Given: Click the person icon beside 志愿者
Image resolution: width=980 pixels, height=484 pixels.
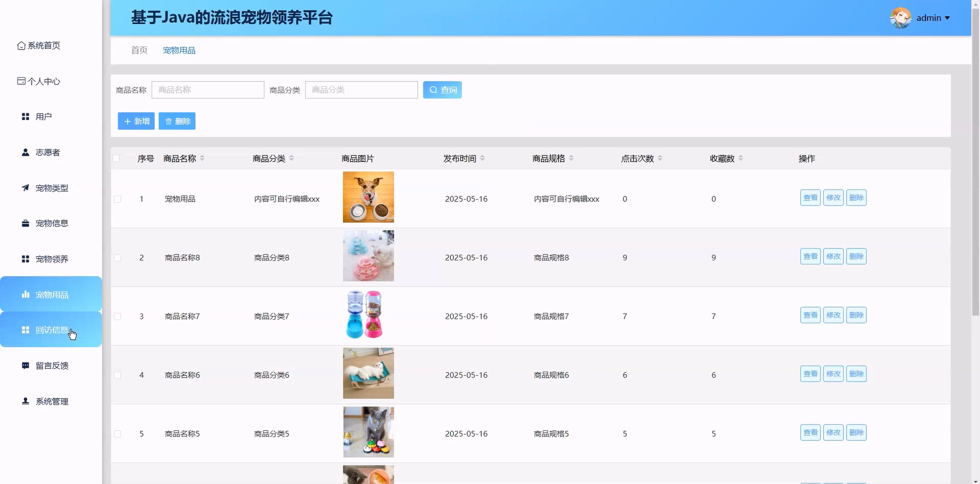Looking at the screenshot, I should pyautogui.click(x=26, y=152).
